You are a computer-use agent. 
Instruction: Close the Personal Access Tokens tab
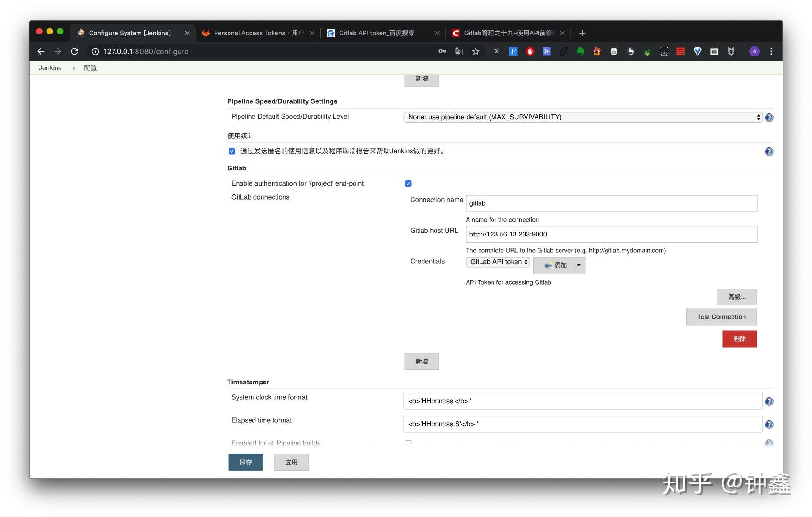point(312,33)
